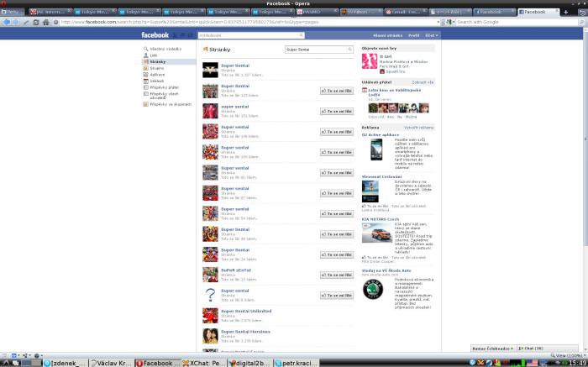Click the phone image in O2 ad
588x367 pixels.
(376, 149)
